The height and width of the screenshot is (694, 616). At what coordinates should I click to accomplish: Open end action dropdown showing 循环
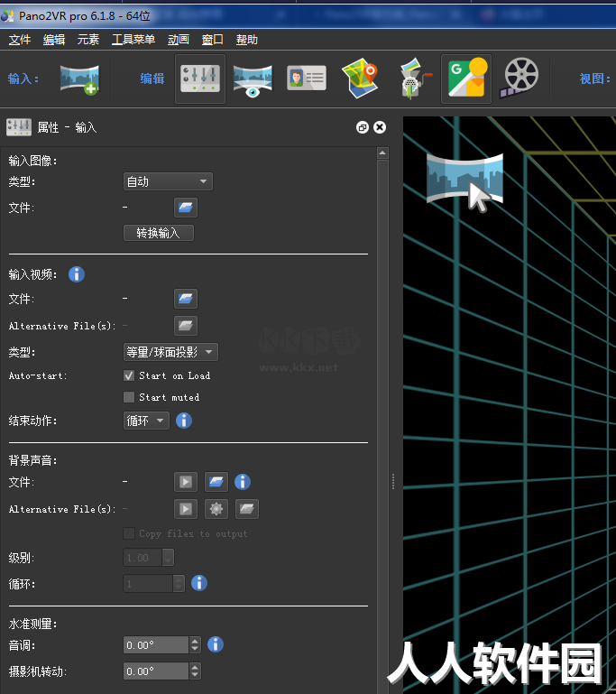pyautogui.click(x=146, y=421)
